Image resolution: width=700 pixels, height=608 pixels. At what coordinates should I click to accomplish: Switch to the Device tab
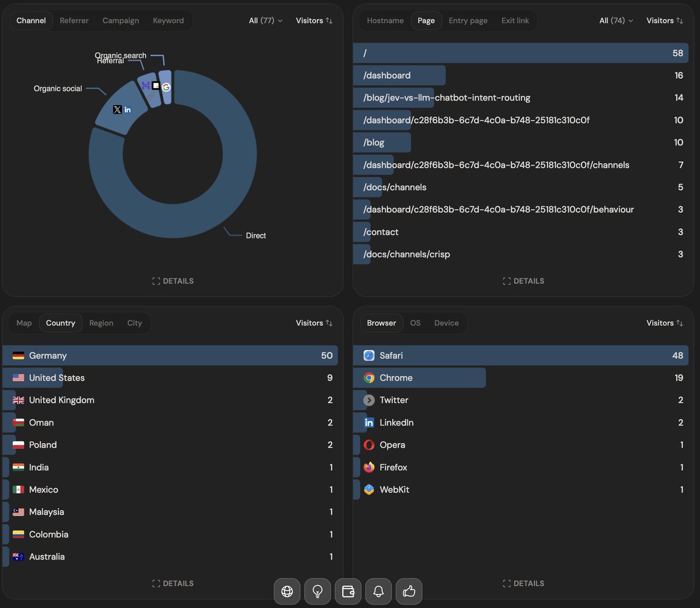[x=446, y=323]
